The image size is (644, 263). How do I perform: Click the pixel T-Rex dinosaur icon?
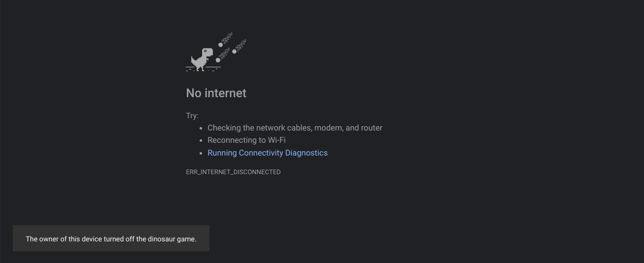202,59
